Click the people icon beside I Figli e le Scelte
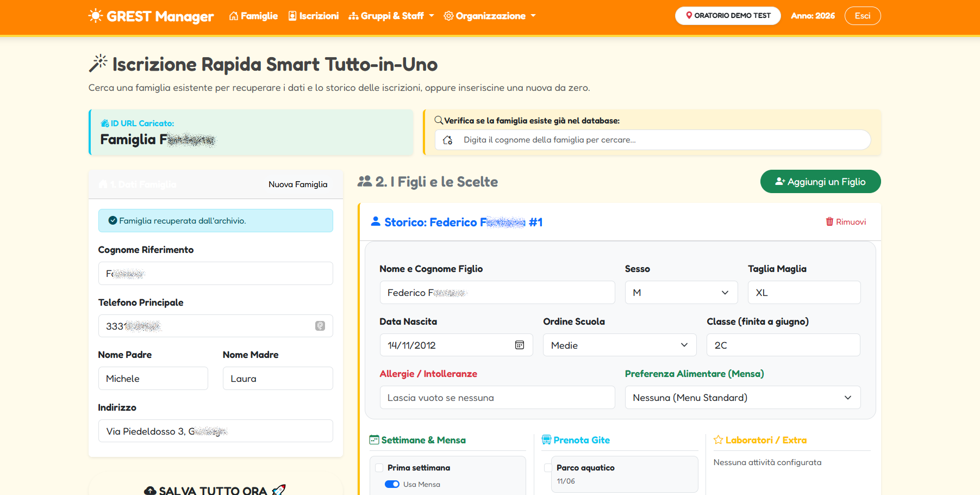This screenshot has width=980, height=495. tap(365, 182)
